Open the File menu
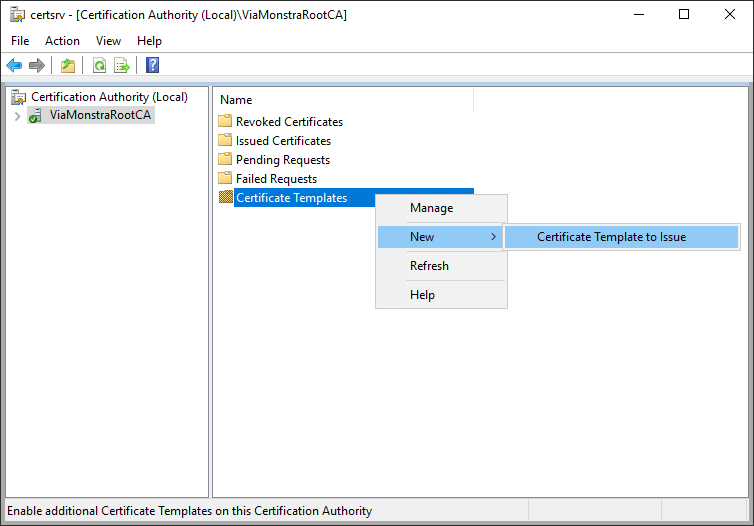The width and height of the screenshot is (754, 526). [x=20, y=41]
